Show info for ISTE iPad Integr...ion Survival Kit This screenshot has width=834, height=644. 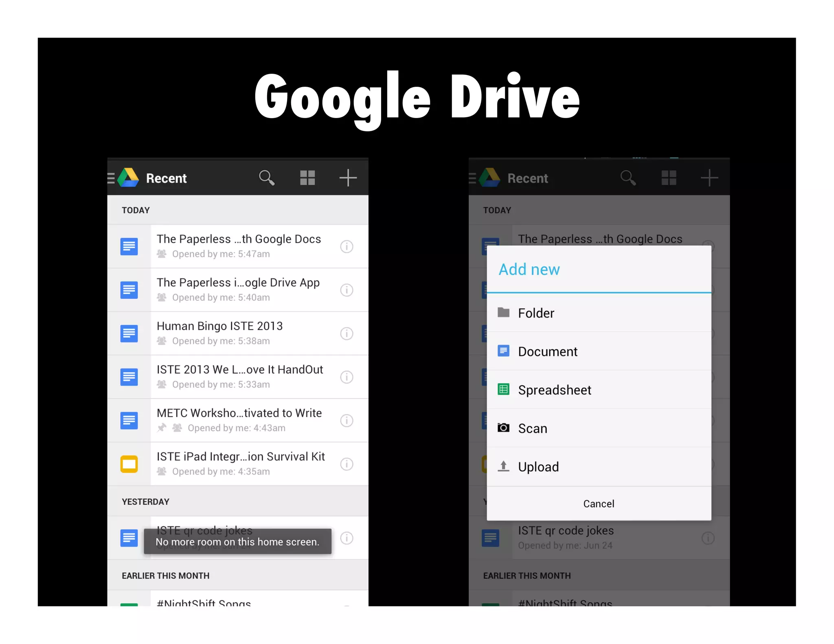point(347,464)
